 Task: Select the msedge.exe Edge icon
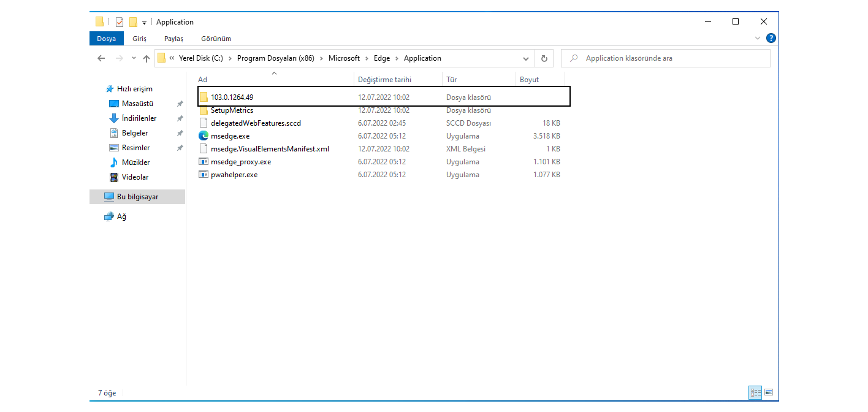[204, 136]
